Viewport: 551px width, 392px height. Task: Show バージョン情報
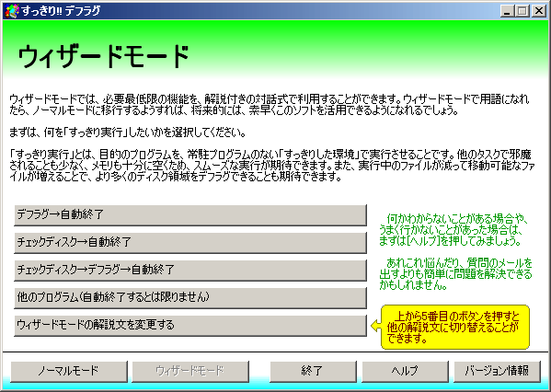point(497,371)
